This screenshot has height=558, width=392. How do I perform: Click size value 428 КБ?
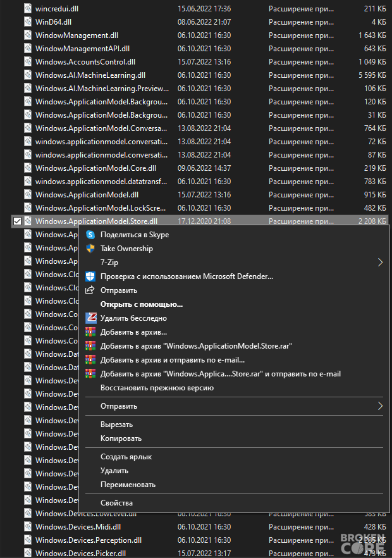(x=375, y=526)
